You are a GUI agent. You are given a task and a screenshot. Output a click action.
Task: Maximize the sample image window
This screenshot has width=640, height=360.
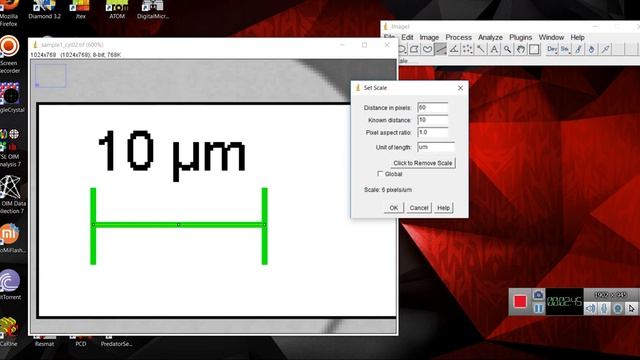(364, 45)
